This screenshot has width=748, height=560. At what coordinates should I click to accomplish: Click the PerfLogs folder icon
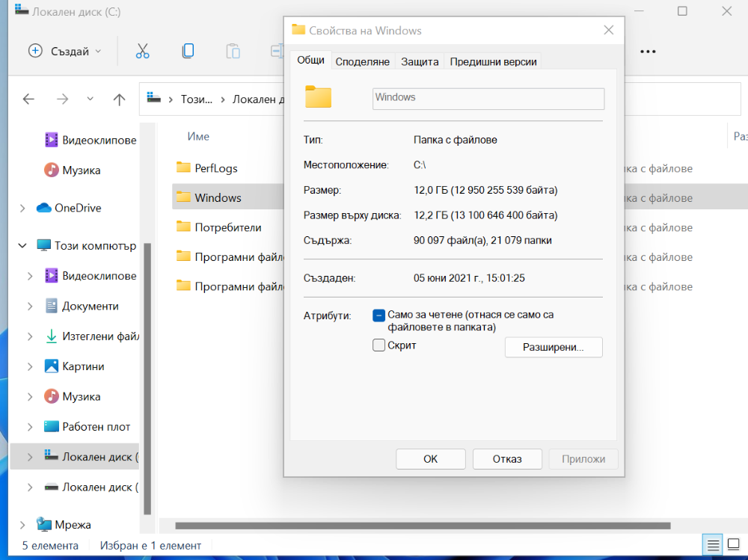click(183, 167)
